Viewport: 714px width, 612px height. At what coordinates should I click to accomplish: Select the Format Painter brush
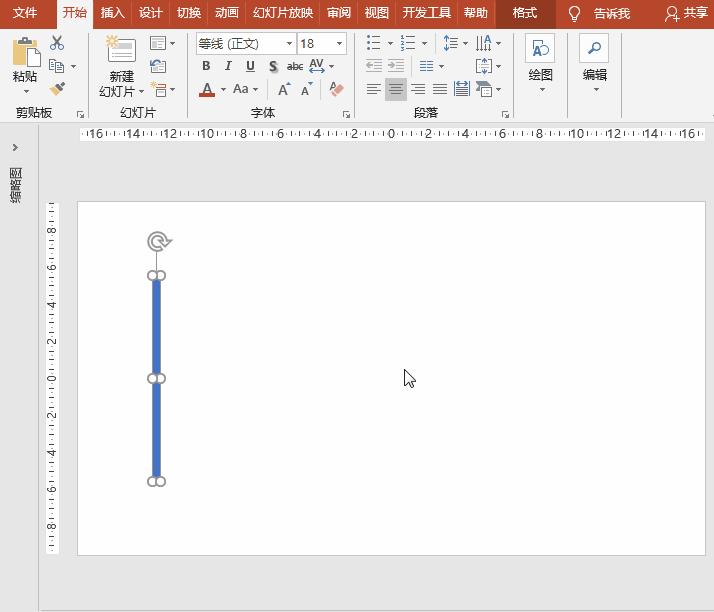click(57, 89)
